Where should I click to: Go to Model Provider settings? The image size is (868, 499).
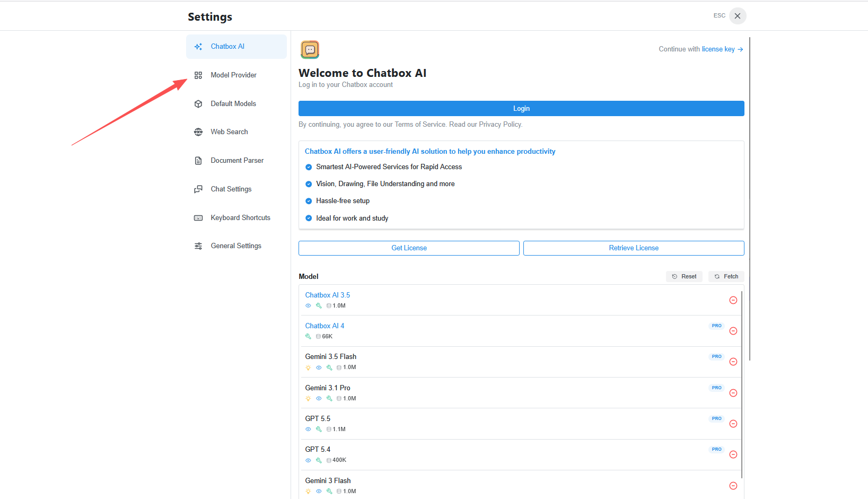coord(236,75)
